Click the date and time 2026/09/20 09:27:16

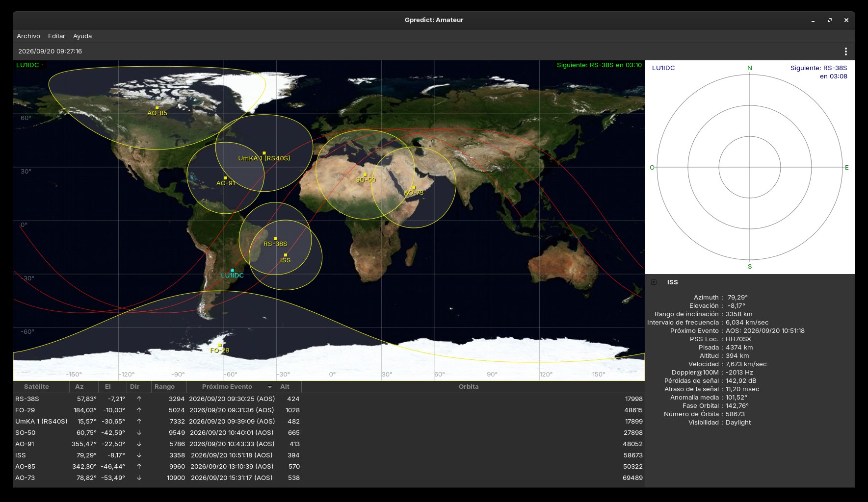click(x=50, y=51)
